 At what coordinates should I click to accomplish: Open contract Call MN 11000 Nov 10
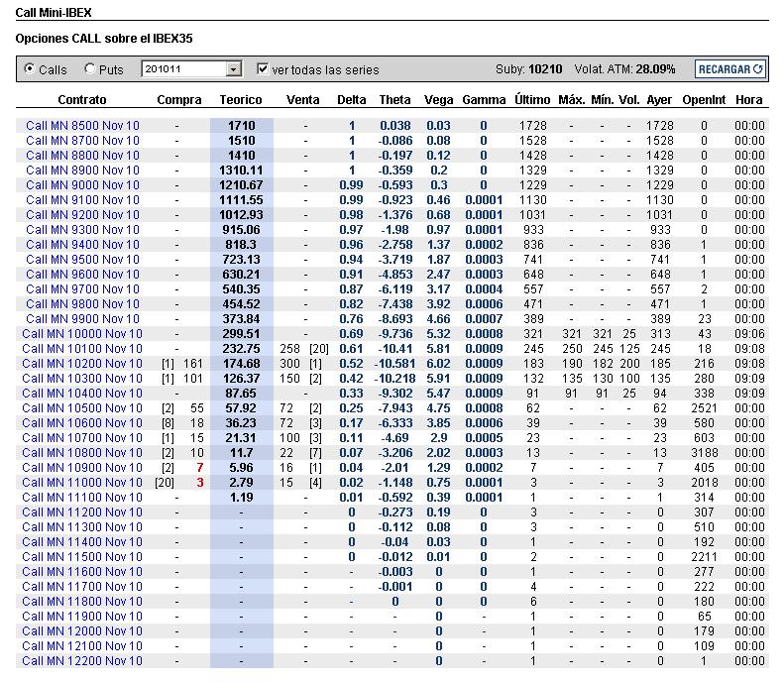point(82,483)
